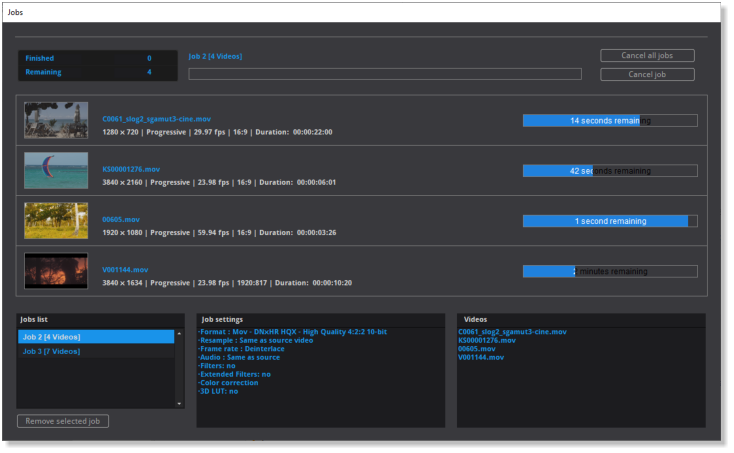
Task: Click the Frame rate Deinterlace setting line
Action: (241, 349)
